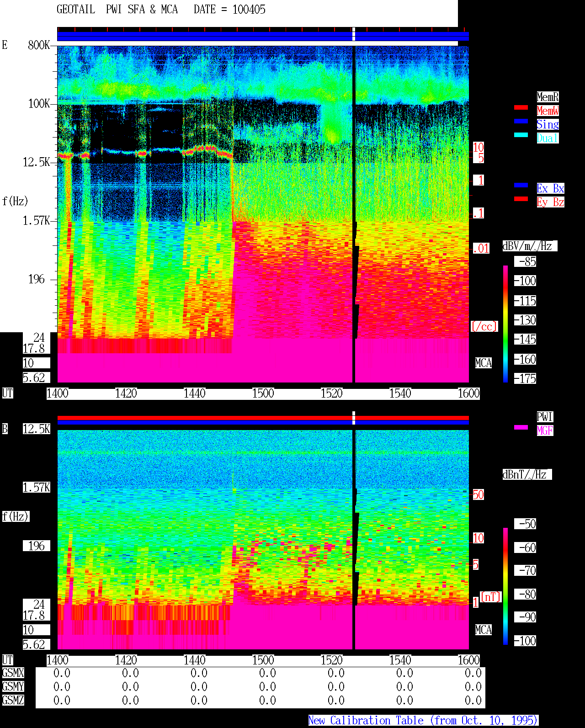Screen dimensions: 585x728
Task: Click the red 50 nT scale value
Action: 478,494
